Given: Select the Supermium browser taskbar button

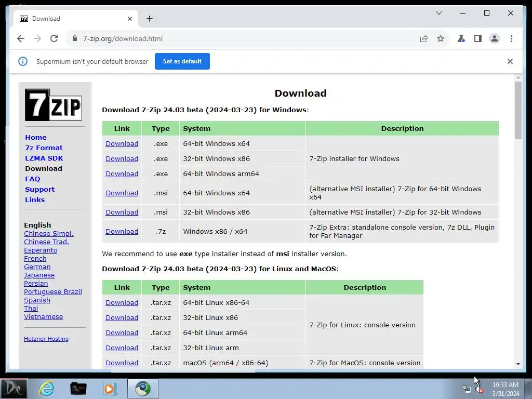Looking at the screenshot, I should 142,389.
